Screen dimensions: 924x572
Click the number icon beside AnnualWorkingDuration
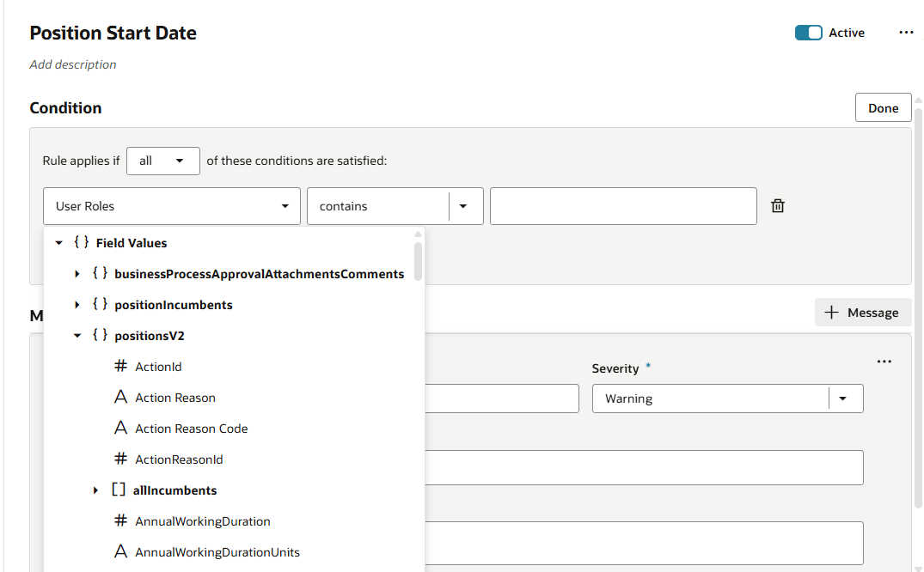[121, 520]
